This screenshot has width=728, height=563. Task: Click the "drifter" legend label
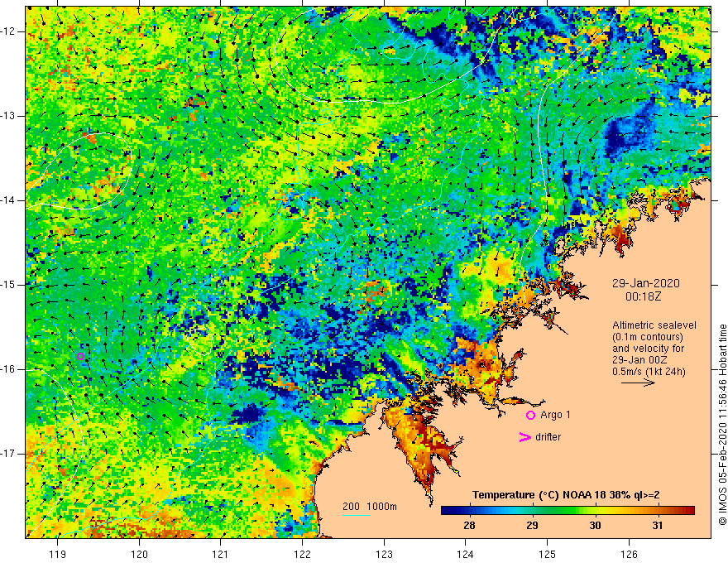point(548,437)
